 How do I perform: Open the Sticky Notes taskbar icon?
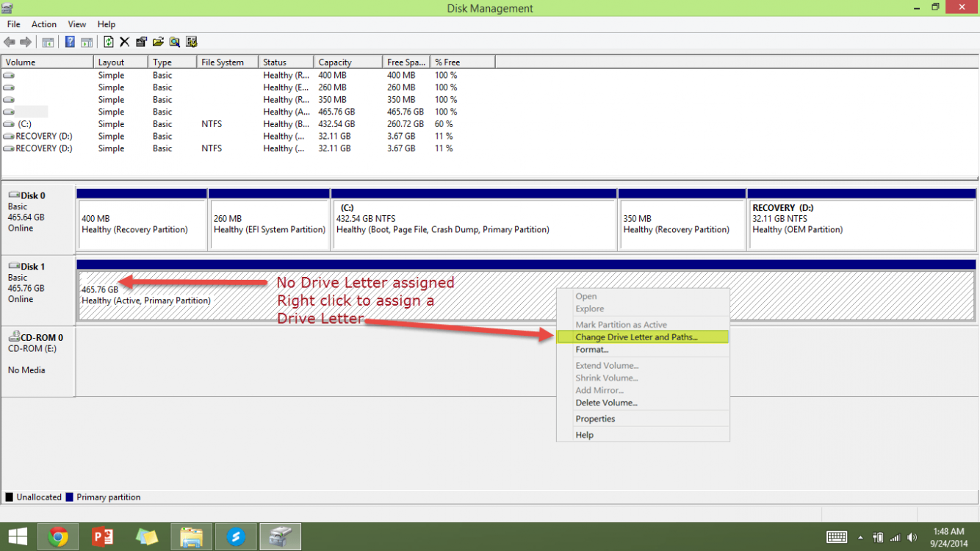click(147, 537)
